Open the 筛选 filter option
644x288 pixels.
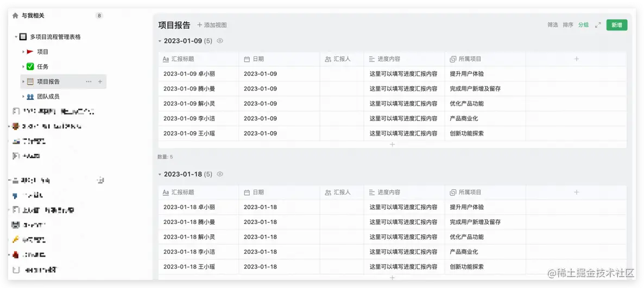pyautogui.click(x=552, y=25)
